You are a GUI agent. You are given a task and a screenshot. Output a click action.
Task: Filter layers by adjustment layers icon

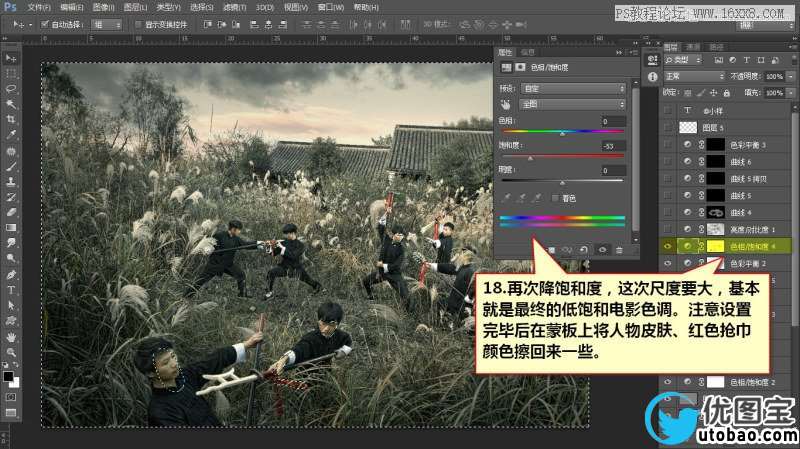733,60
